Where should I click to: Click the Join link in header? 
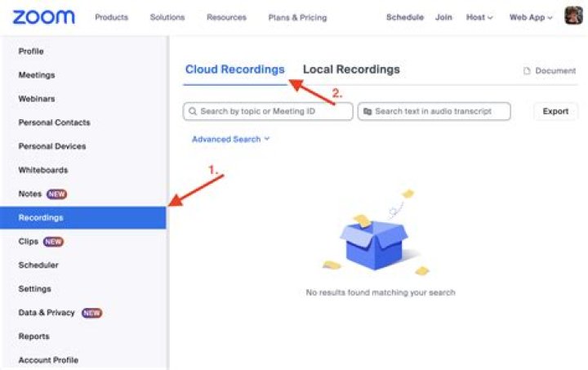tap(443, 17)
